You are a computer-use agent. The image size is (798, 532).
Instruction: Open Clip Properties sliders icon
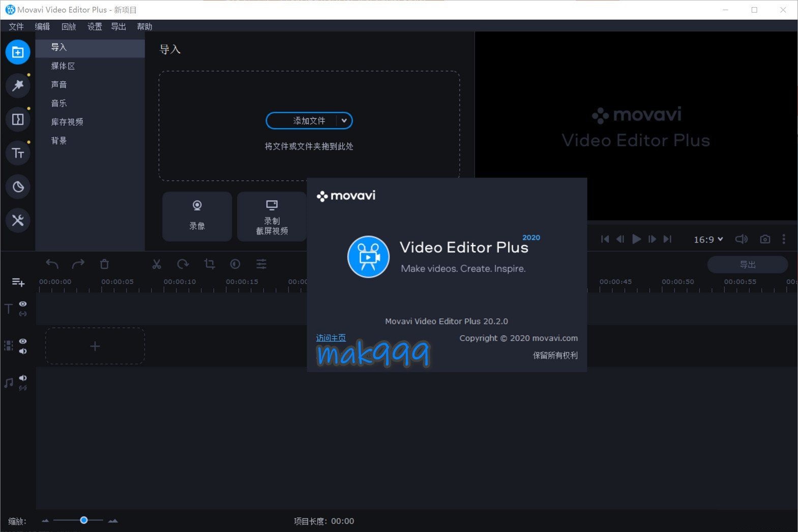(x=261, y=264)
